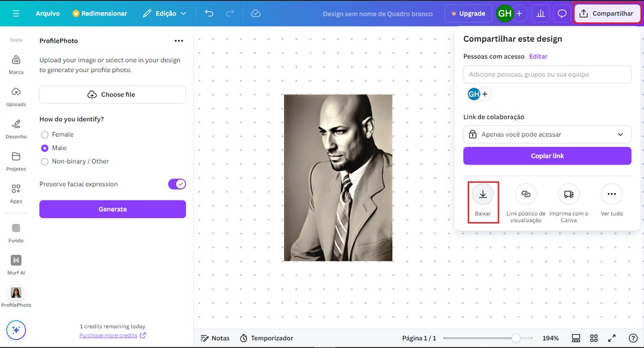644x348 pixels.
Task: Click the Compartilhar button
Action: 607,14
